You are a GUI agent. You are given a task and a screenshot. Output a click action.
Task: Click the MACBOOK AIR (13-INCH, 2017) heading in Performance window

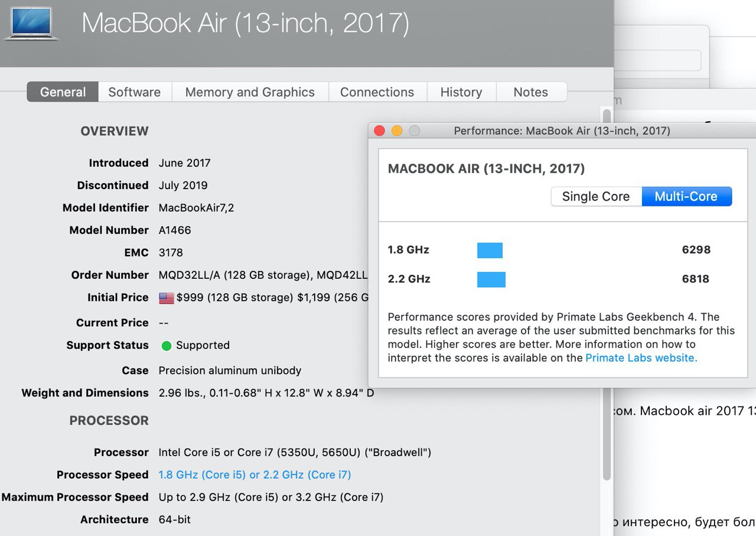pyautogui.click(x=486, y=169)
